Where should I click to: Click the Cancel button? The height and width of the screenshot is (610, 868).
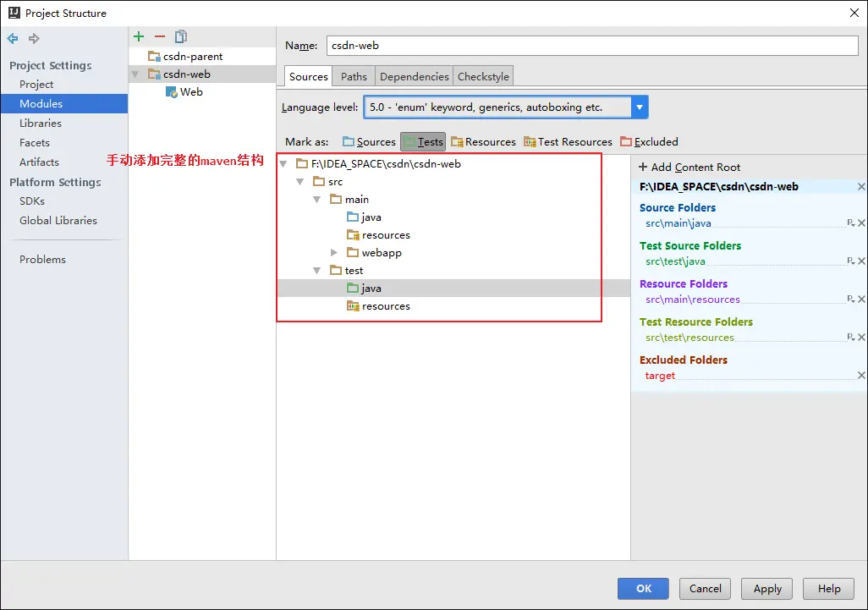(706, 588)
